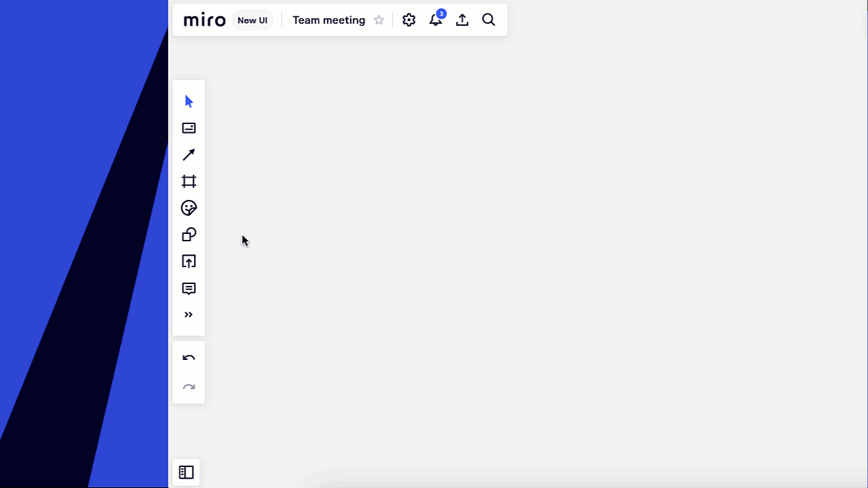Open search with the magnifier icon
The width and height of the screenshot is (868, 488).
488,20
